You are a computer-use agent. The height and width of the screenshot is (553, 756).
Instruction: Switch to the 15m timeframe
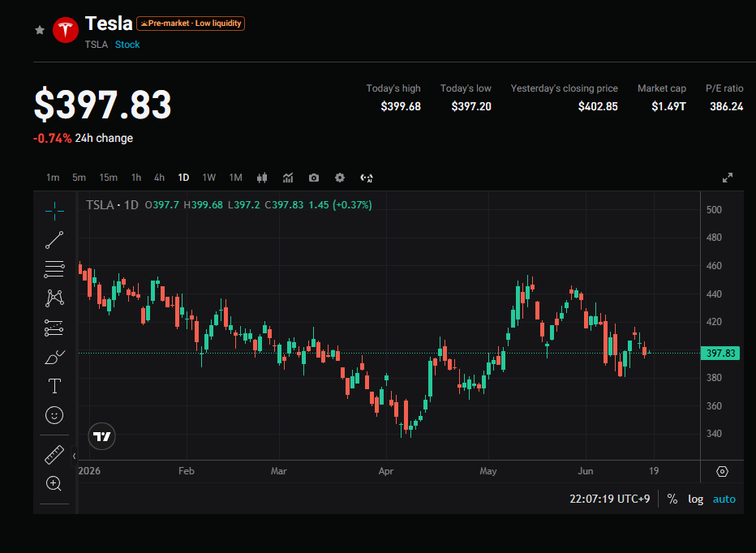coord(109,178)
